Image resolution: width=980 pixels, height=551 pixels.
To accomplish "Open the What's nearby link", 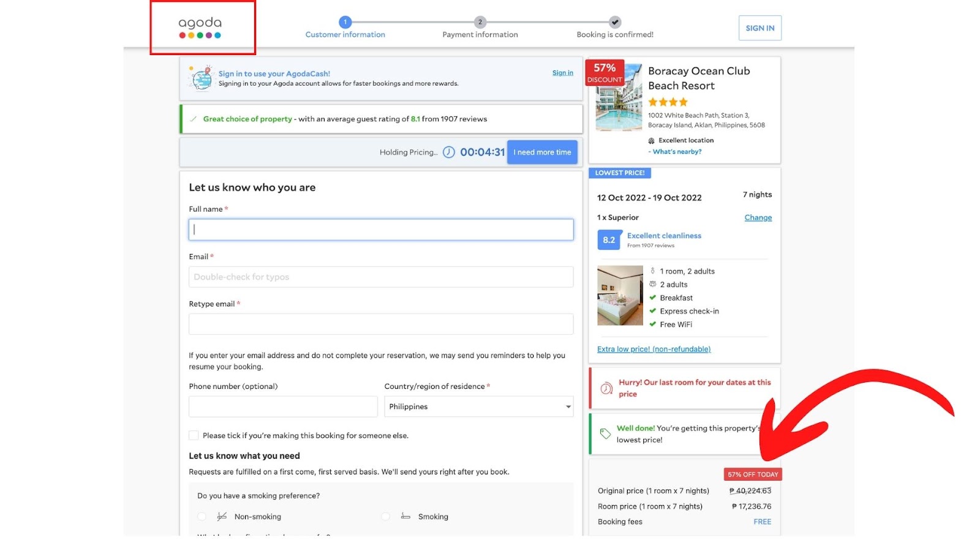I will 677,152.
